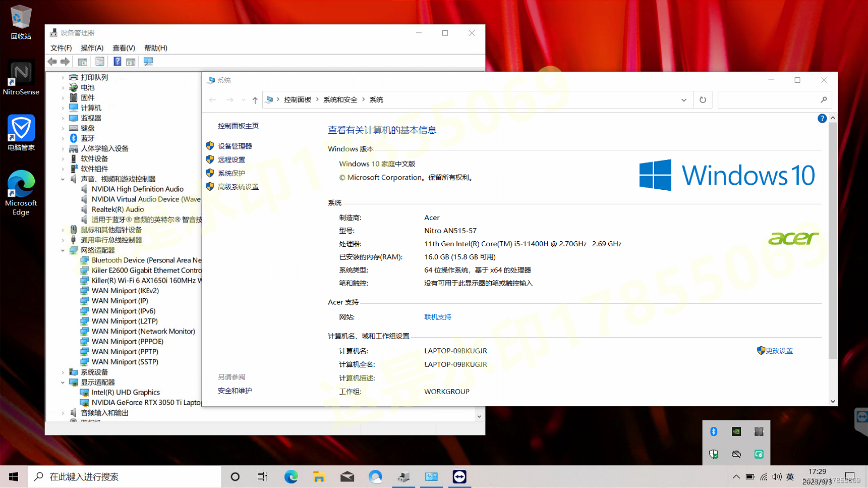Open 远程设置 link in sidebar
Viewport: 868px width, 488px height.
point(232,160)
